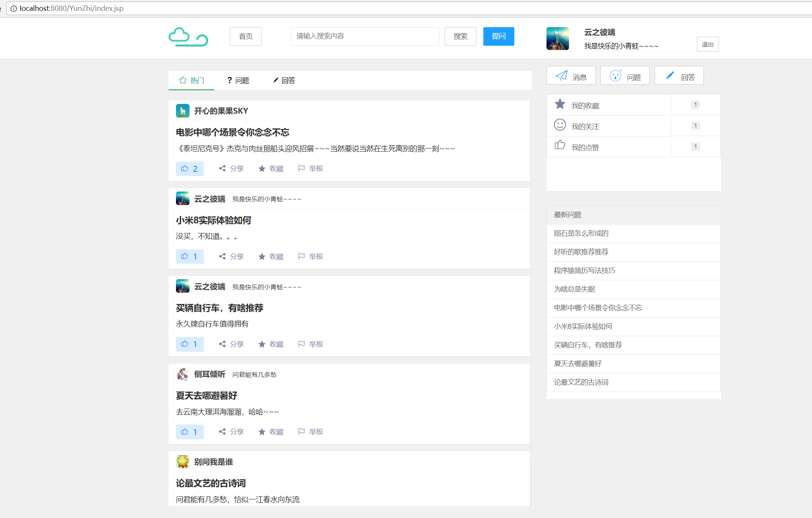Click the 退出 logout button

708,44
